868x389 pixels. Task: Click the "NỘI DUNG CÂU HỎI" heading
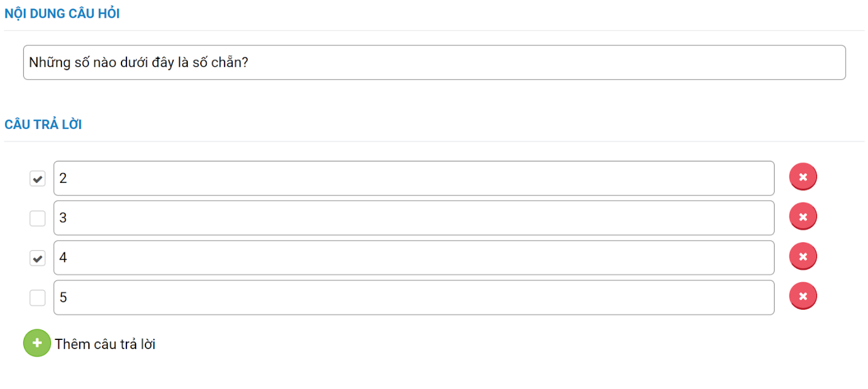(62, 14)
